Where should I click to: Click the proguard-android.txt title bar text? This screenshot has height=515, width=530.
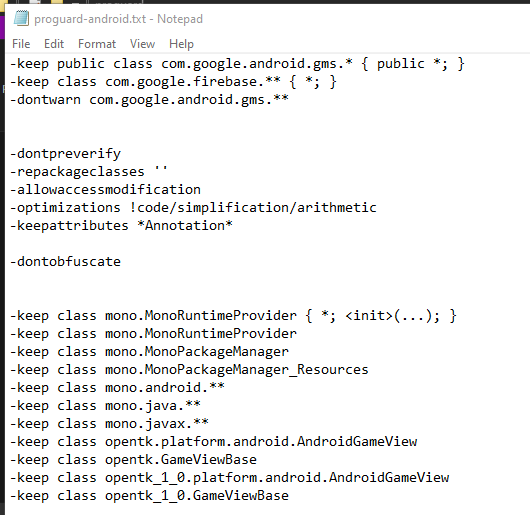118,19
